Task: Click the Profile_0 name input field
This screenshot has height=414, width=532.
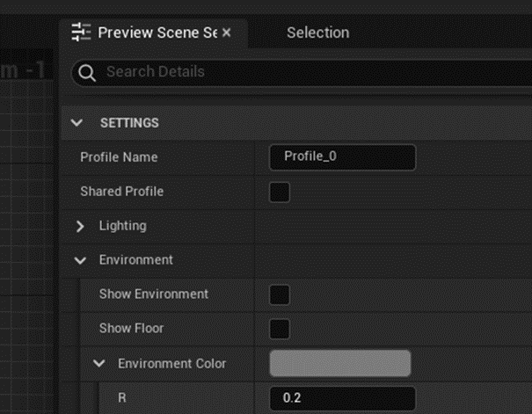Action: point(342,157)
